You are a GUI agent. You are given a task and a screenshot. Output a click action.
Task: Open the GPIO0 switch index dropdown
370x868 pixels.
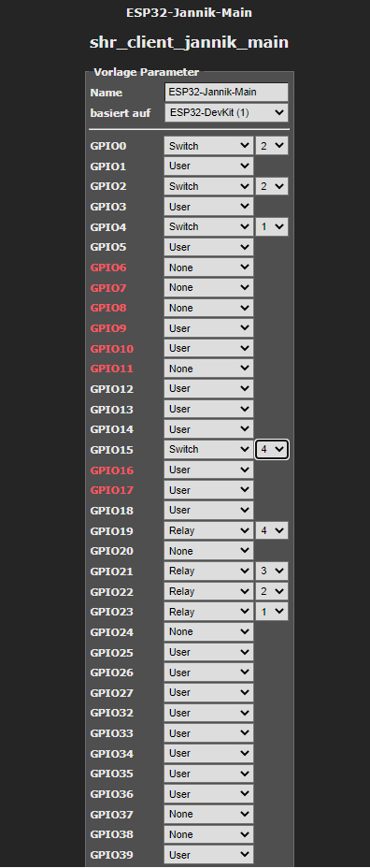(272, 146)
